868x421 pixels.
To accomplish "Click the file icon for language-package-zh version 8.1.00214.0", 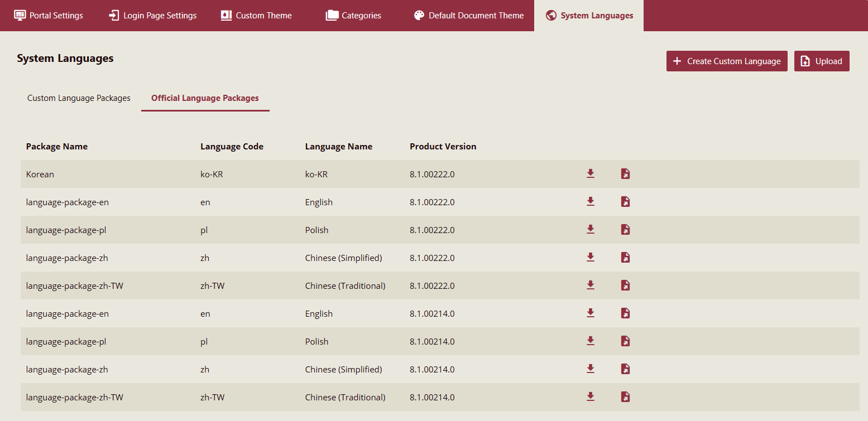I will 625,369.
